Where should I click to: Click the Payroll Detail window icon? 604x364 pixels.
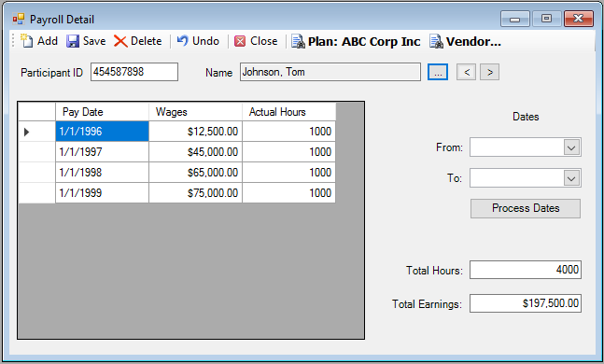pos(19,19)
